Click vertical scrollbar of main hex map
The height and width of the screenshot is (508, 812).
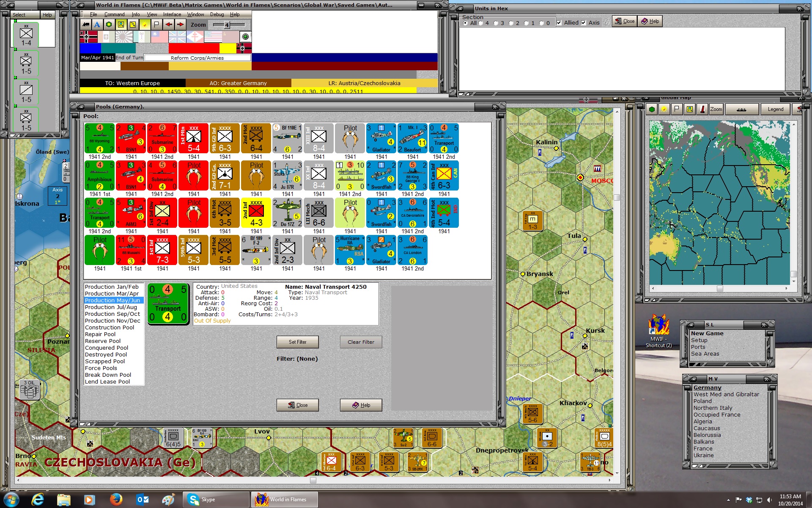coord(617,292)
